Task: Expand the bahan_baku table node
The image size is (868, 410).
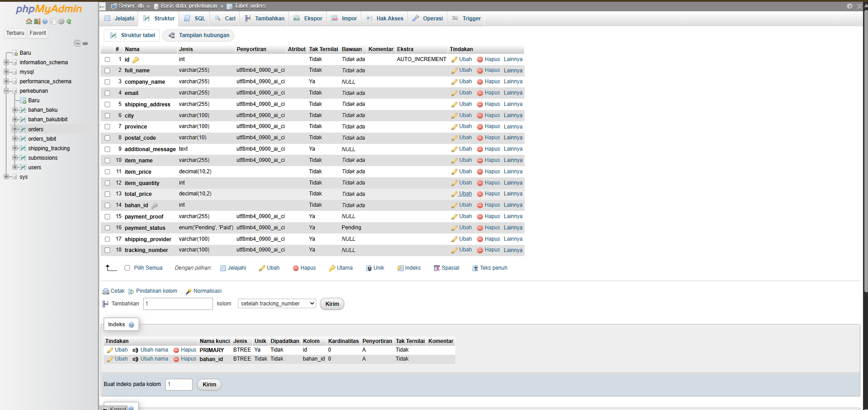Action: tap(15, 110)
